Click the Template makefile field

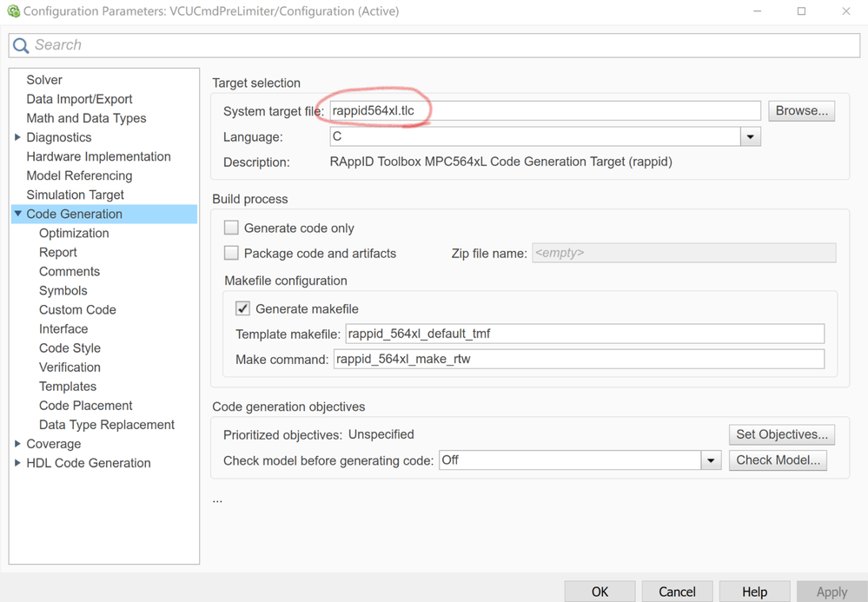tap(585, 334)
